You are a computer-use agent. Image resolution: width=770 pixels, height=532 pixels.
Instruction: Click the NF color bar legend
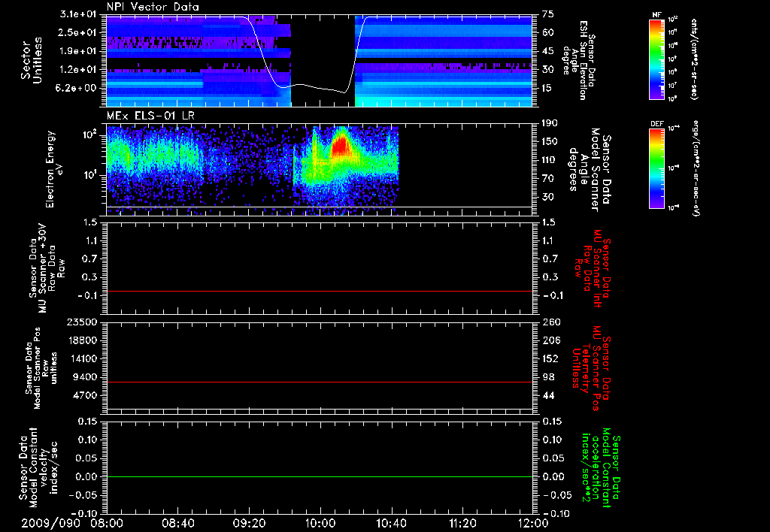coord(657,59)
